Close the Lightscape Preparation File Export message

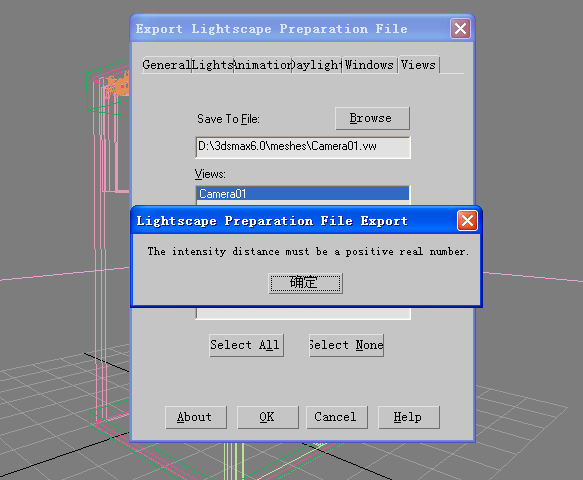[467, 221]
